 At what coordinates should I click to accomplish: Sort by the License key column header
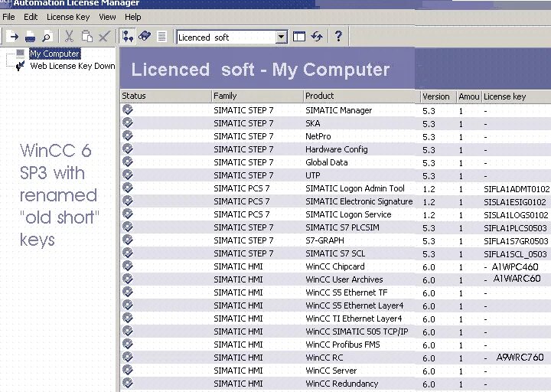click(517, 96)
